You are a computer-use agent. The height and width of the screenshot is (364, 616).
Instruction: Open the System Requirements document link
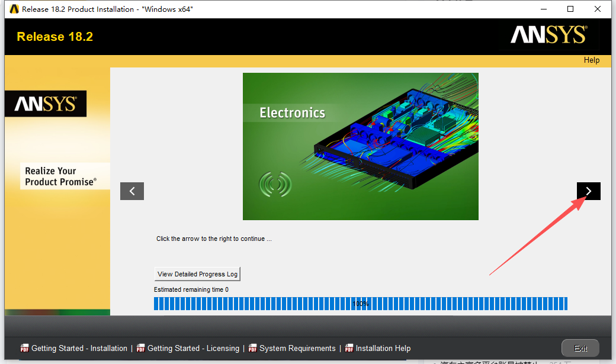(x=297, y=348)
